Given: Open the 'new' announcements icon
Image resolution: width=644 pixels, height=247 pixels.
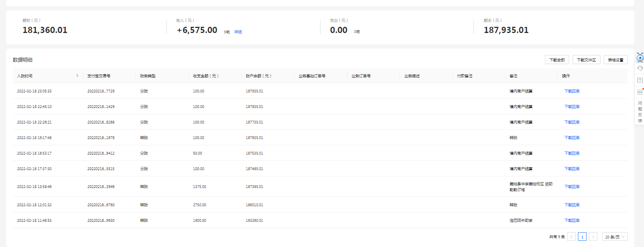Looking at the screenshot, I should pos(640,92).
